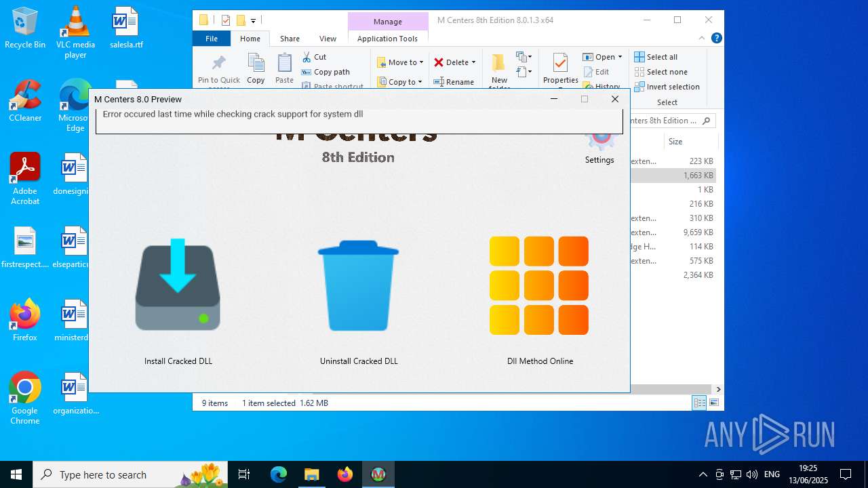868x488 pixels.
Task: Open Task View on the taskbar
Action: pos(244,474)
